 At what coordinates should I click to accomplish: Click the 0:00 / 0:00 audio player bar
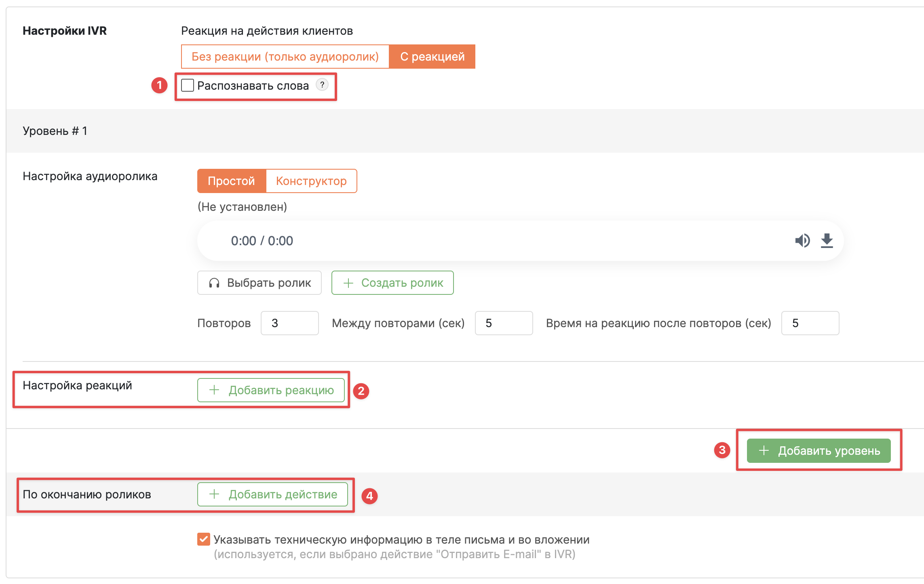pos(521,241)
